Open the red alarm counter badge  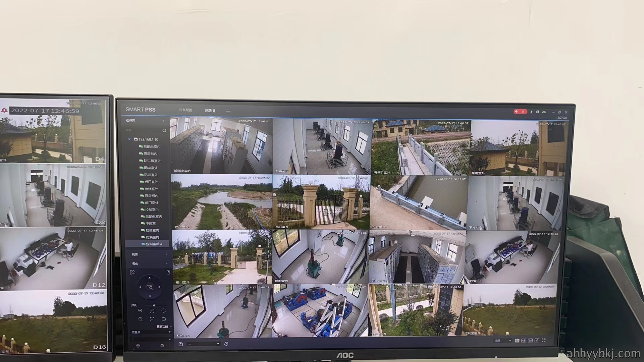click(520, 112)
